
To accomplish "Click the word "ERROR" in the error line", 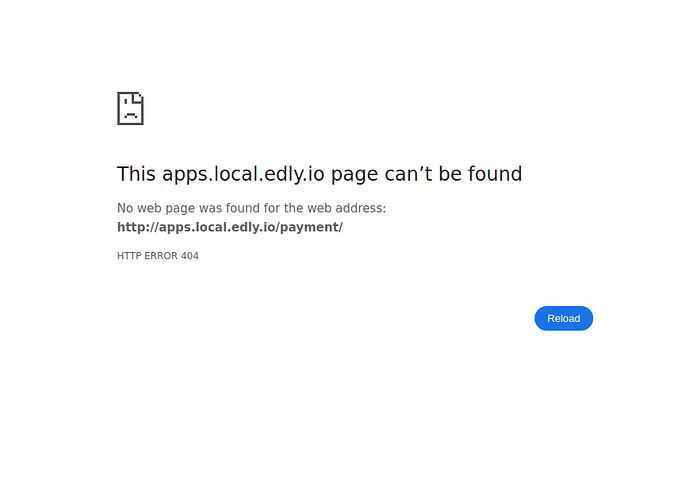I will click(161, 256).
